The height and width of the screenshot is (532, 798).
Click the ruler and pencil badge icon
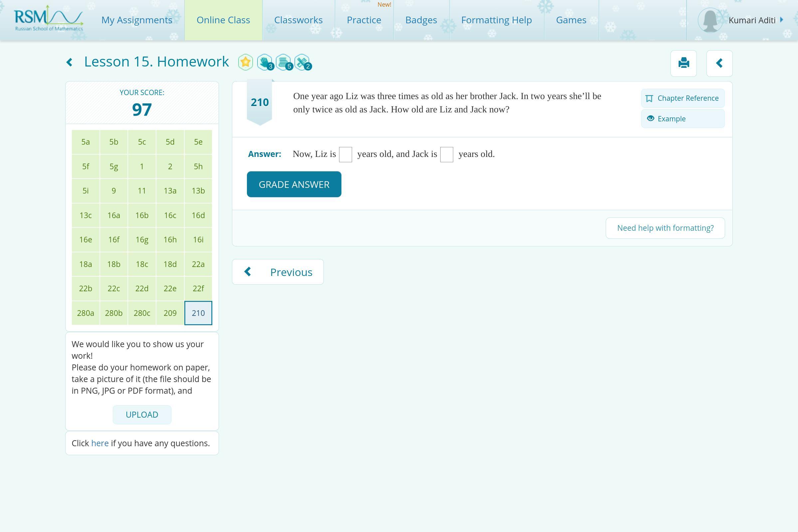tap(302, 63)
